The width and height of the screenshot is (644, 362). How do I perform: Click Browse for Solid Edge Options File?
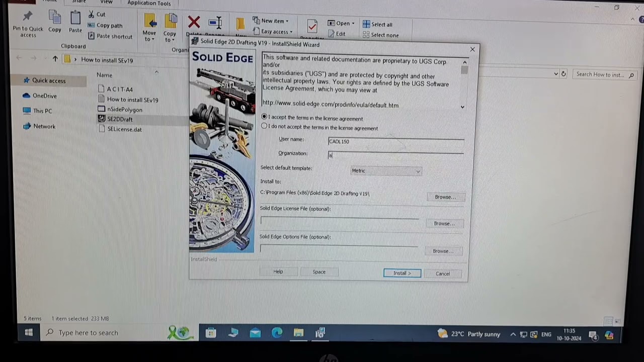click(443, 251)
